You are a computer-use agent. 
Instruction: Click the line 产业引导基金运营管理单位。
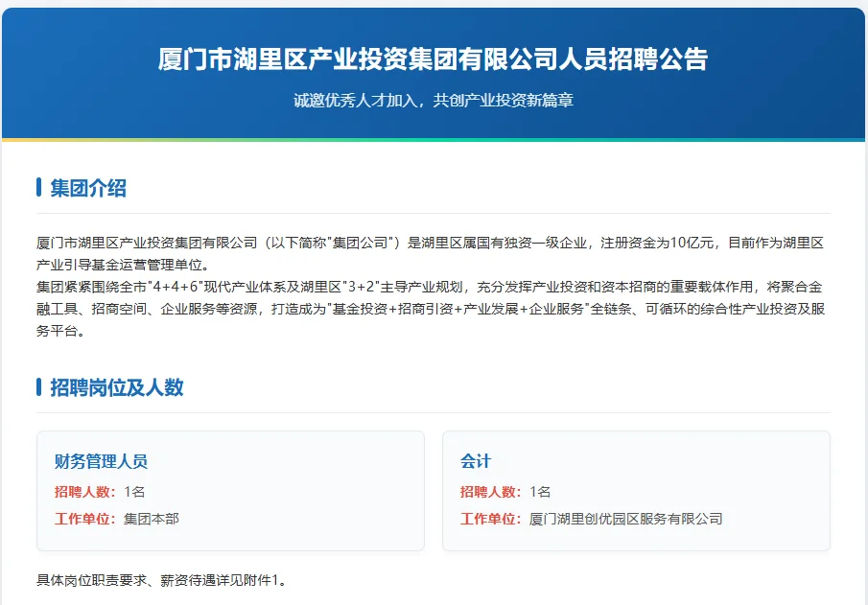pos(123,266)
